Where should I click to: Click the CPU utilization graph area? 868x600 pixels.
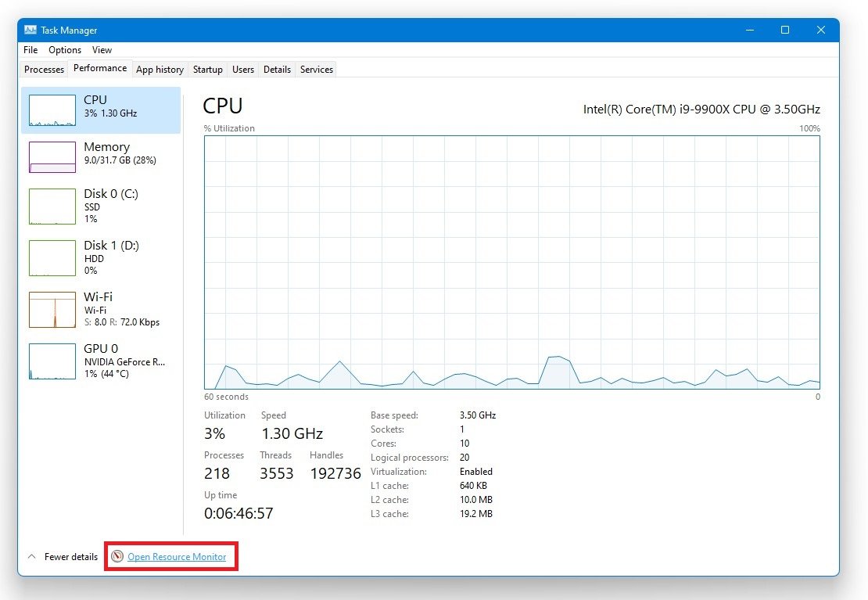[x=512, y=262]
